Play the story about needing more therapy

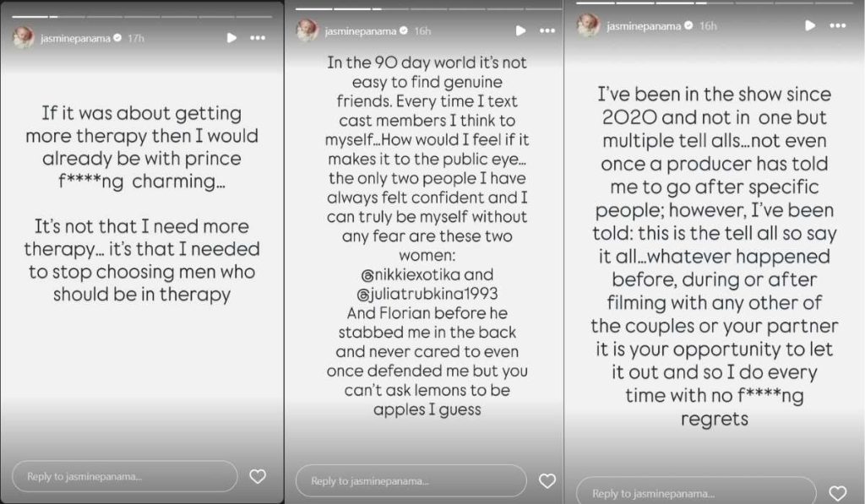coord(231,38)
